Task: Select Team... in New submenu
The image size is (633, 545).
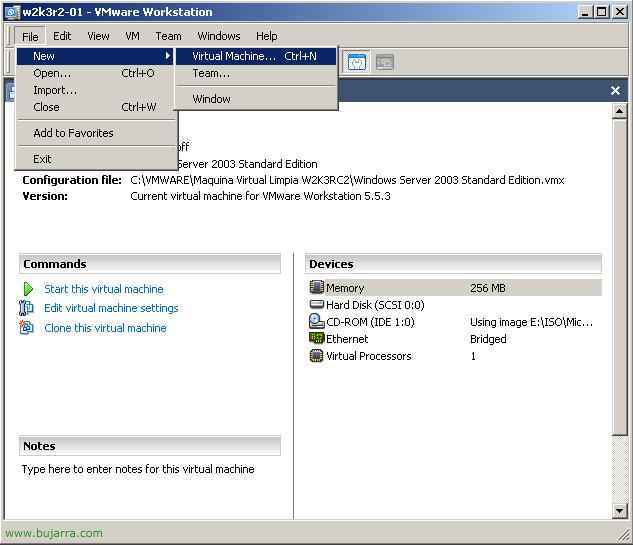Action: [x=256, y=73]
